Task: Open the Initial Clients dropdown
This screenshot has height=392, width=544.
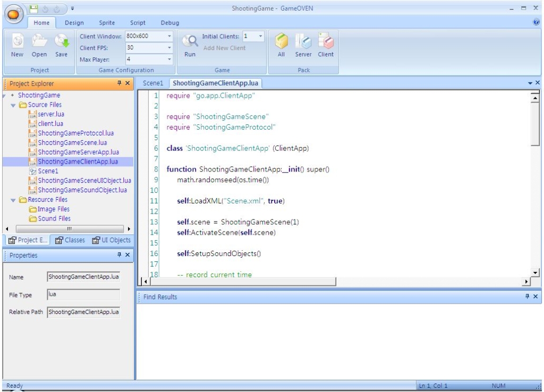Action: 260,37
